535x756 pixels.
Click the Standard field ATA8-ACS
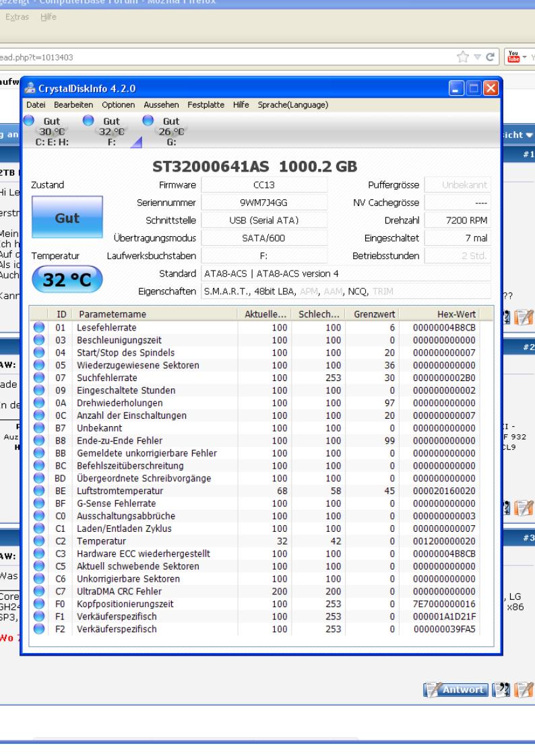(346, 273)
